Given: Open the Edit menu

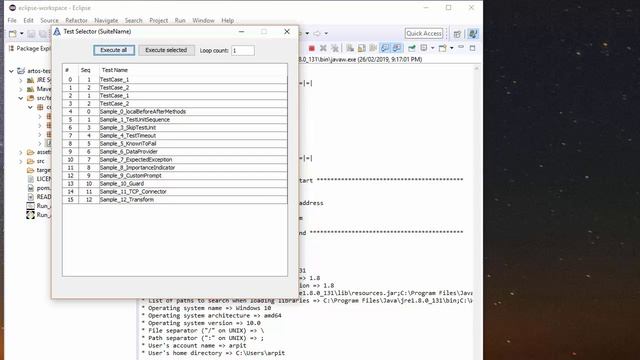Looking at the screenshot, I should (x=28, y=20).
